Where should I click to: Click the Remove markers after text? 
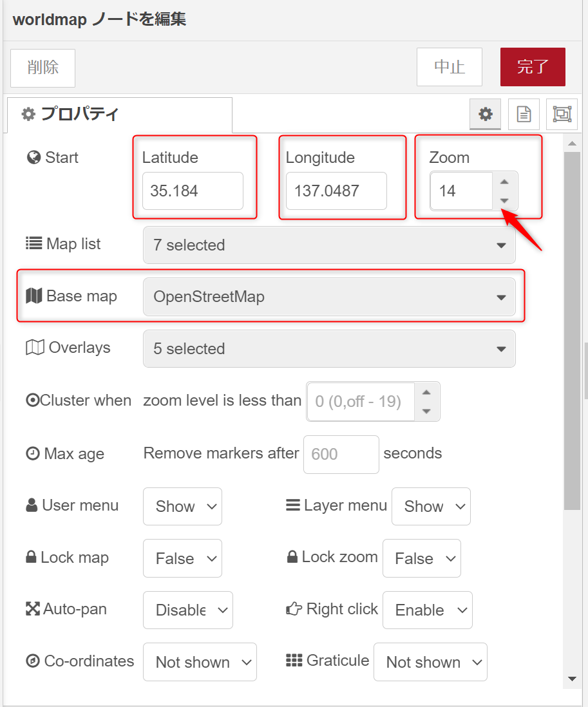pyautogui.click(x=221, y=453)
